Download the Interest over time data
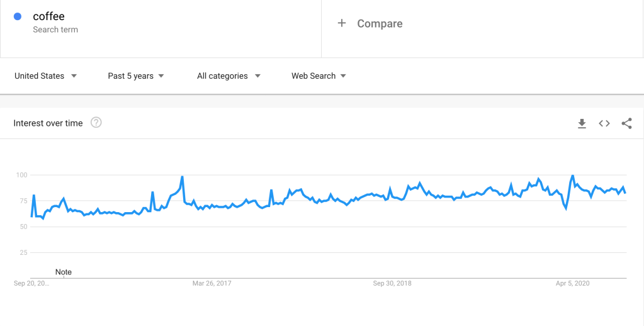 (x=582, y=123)
